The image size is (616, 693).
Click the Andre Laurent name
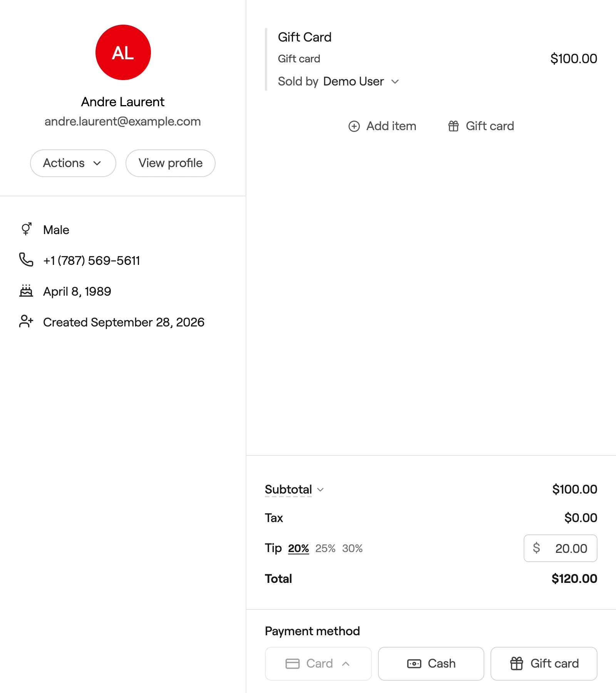(123, 102)
